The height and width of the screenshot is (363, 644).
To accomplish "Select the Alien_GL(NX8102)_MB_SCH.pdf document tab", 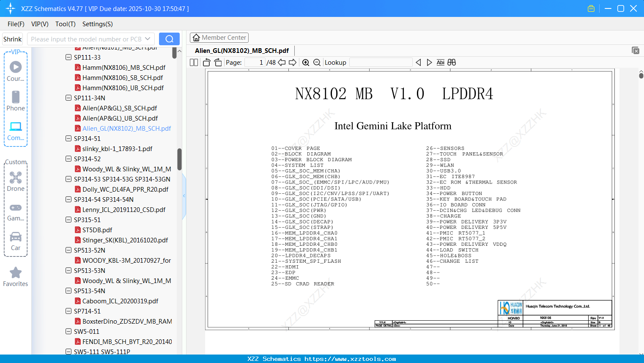I will tap(242, 51).
